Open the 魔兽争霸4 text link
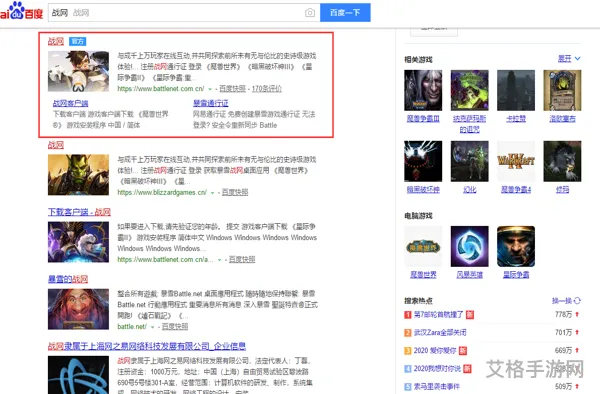 (516, 190)
